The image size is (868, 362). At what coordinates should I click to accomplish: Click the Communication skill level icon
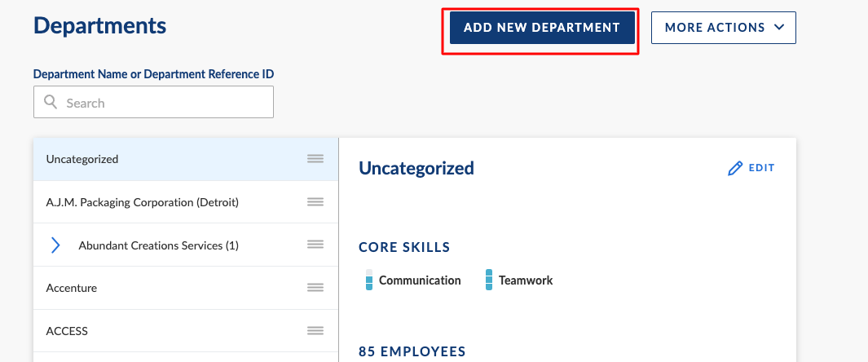coord(369,280)
